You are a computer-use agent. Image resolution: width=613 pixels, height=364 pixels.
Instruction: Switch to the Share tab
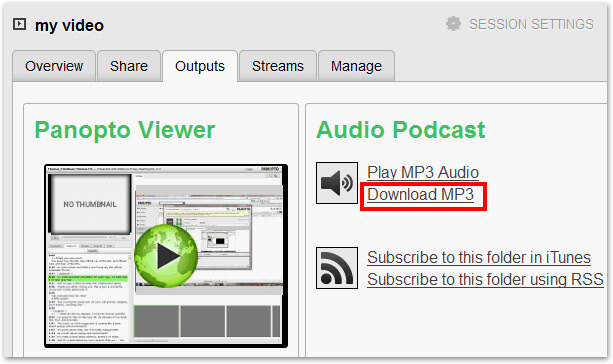pos(129,66)
